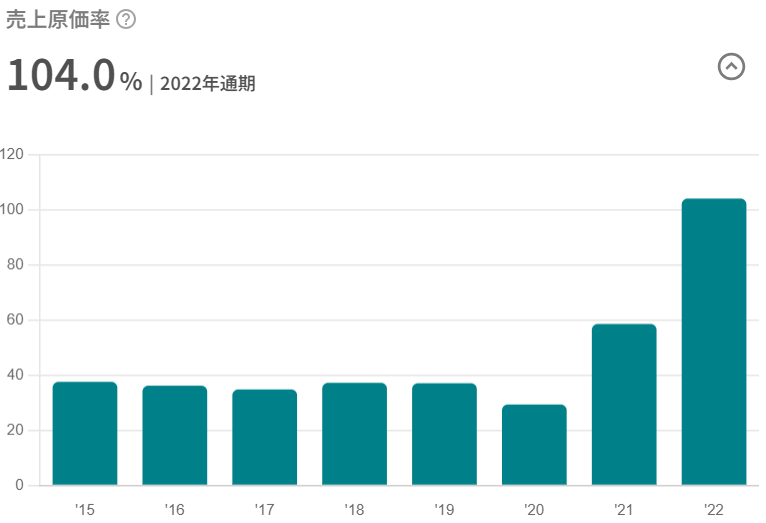The image size is (766, 523).
Task: Click the '20 x-axis label
Action: coord(534,510)
